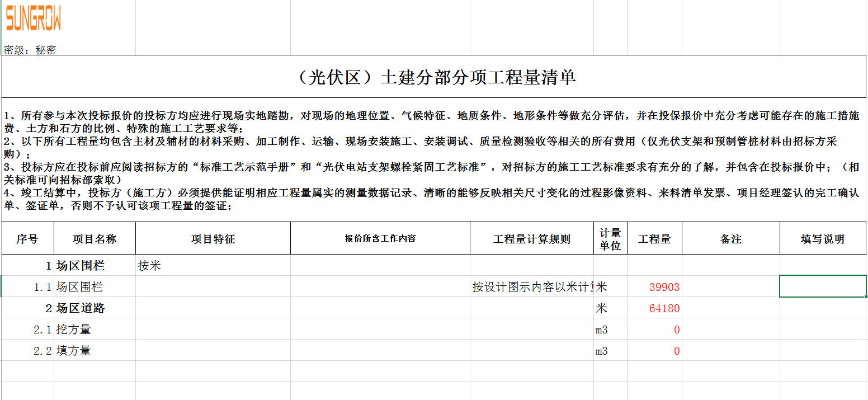Click the "项目特征" column header
This screenshot has width=868, height=400.
tap(213, 239)
